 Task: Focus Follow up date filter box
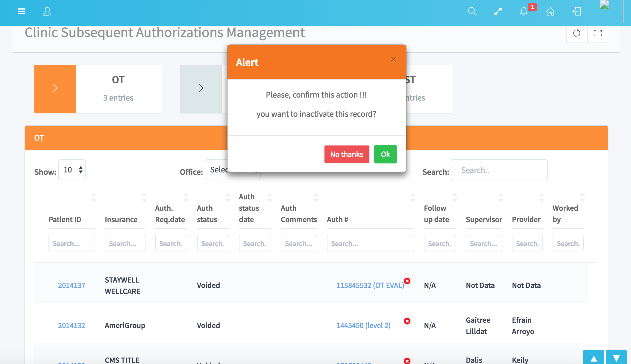point(440,243)
